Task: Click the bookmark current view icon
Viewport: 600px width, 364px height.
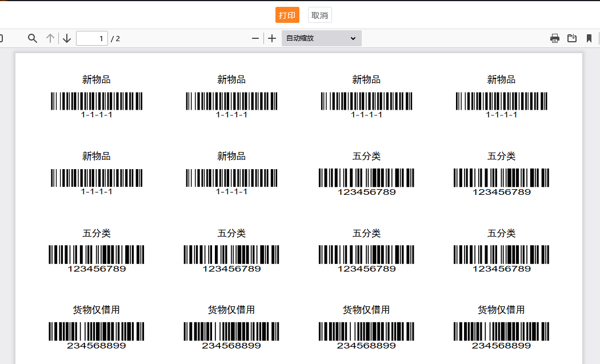Action: pos(589,38)
